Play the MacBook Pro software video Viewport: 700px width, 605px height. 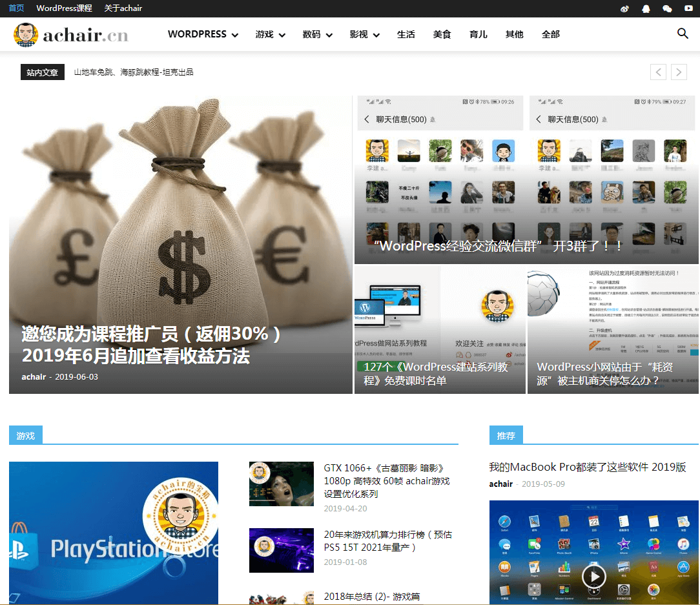(594, 575)
